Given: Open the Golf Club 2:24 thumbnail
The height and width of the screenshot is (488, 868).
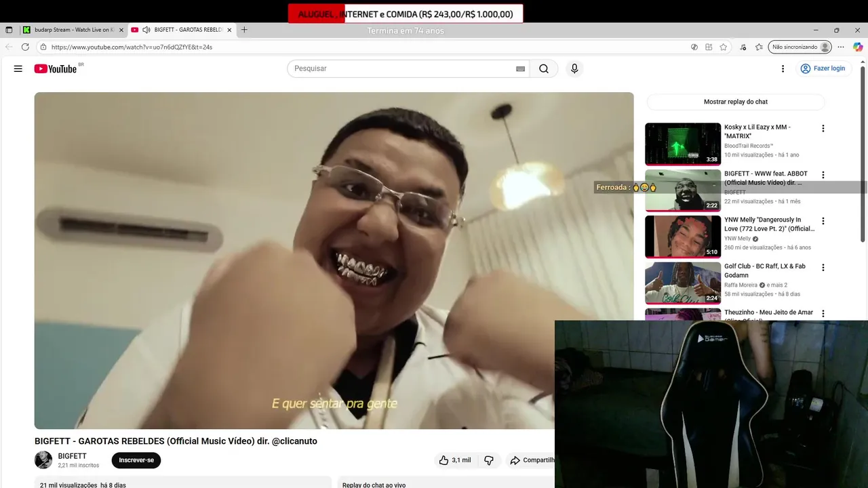Looking at the screenshot, I should coord(683,283).
